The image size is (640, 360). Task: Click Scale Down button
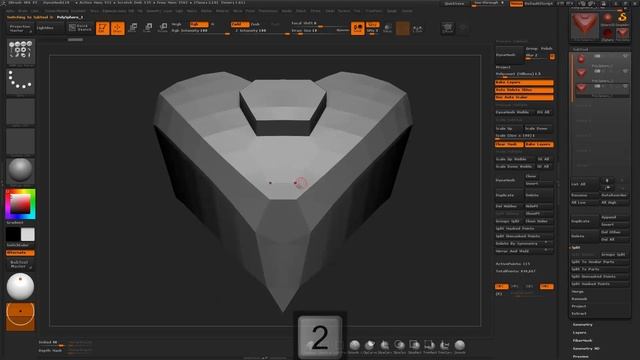pyautogui.click(x=539, y=128)
